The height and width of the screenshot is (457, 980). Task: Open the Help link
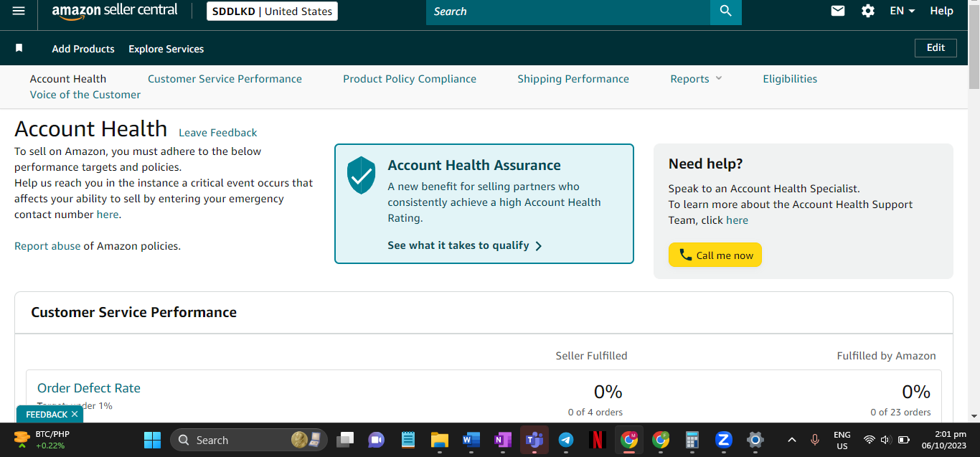tap(941, 11)
